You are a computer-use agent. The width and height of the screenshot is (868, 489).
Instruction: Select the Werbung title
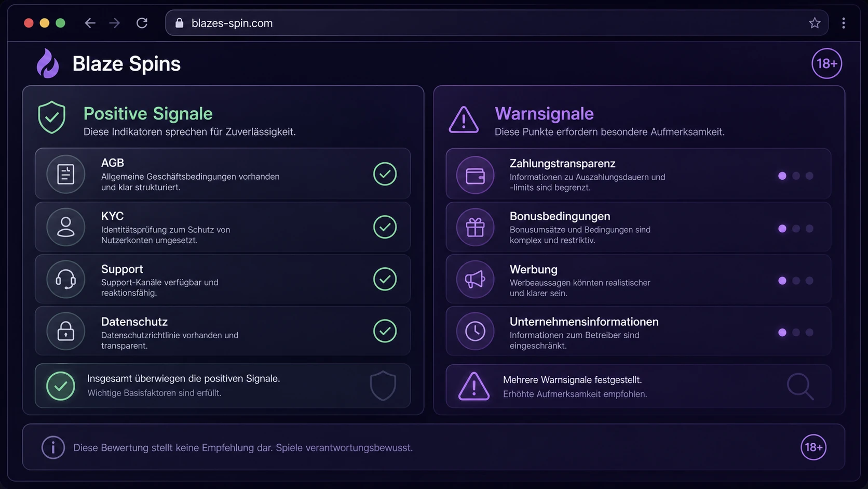point(534,269)
